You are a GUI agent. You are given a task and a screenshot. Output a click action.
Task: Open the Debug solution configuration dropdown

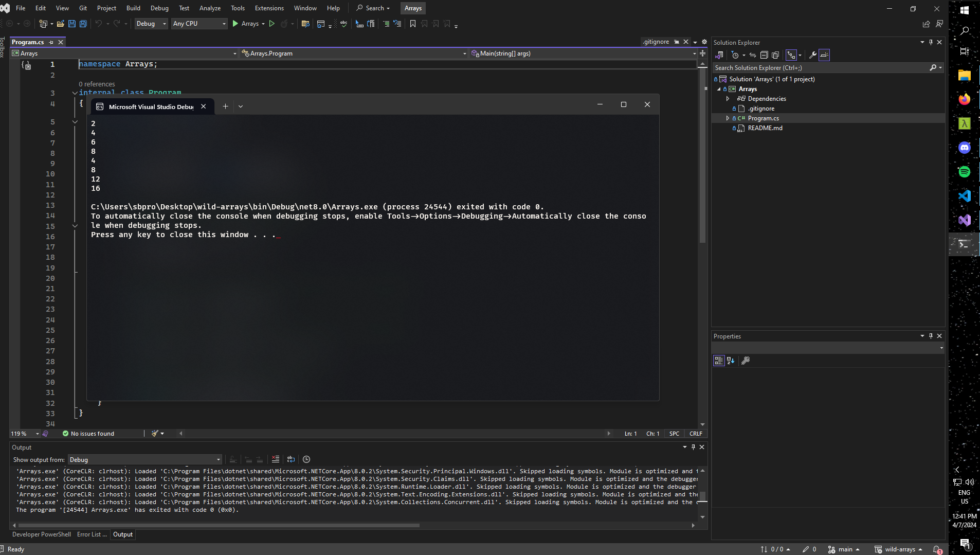[151, 24]
